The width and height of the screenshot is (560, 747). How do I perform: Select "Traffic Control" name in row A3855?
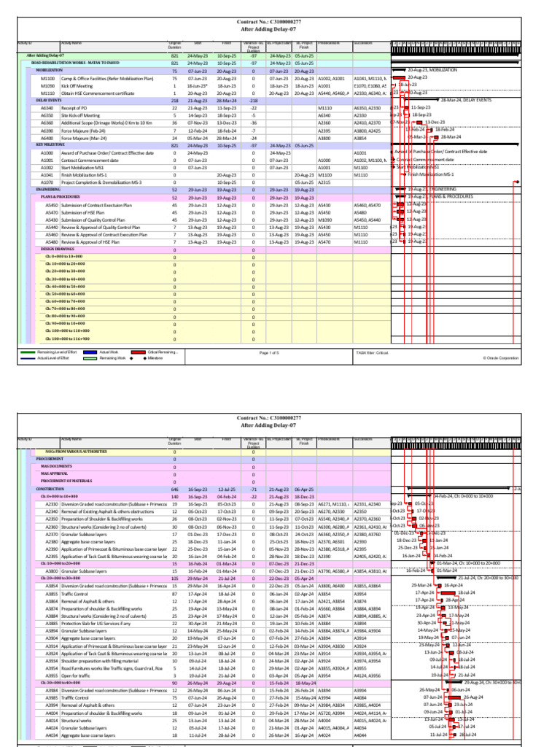pos(75,594)
